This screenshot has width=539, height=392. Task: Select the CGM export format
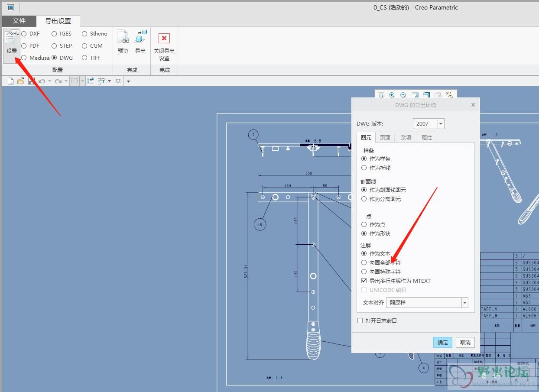point(84,45)
